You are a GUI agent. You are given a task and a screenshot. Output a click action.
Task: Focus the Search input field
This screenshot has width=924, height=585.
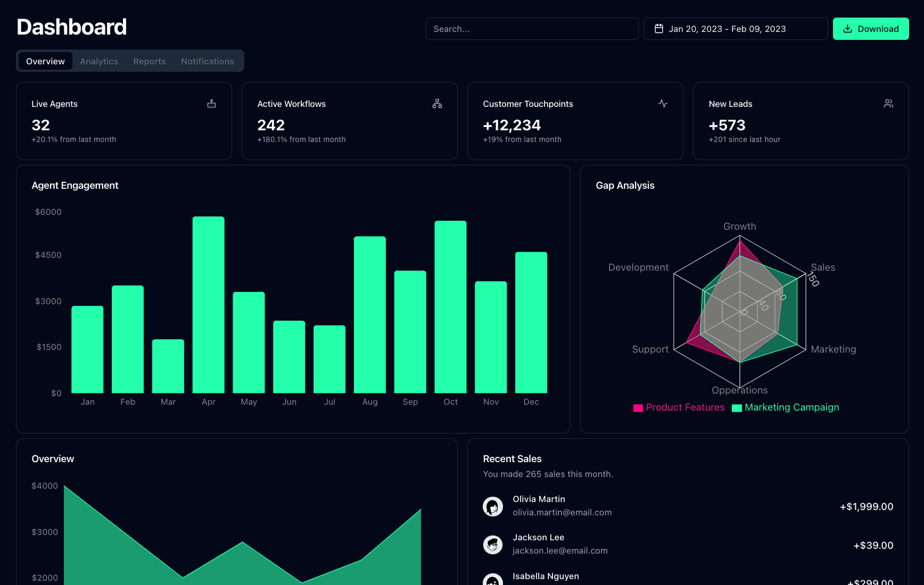point(532,29)
